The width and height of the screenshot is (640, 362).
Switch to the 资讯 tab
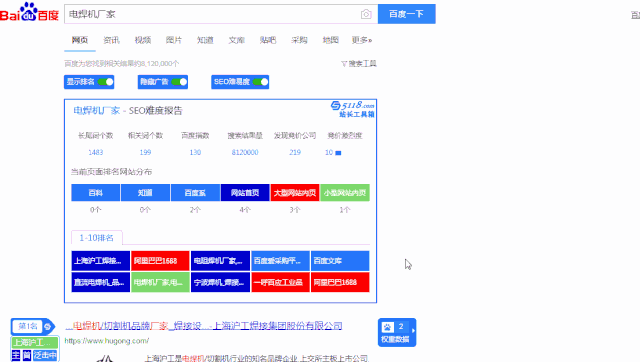[x=111, y=40]
